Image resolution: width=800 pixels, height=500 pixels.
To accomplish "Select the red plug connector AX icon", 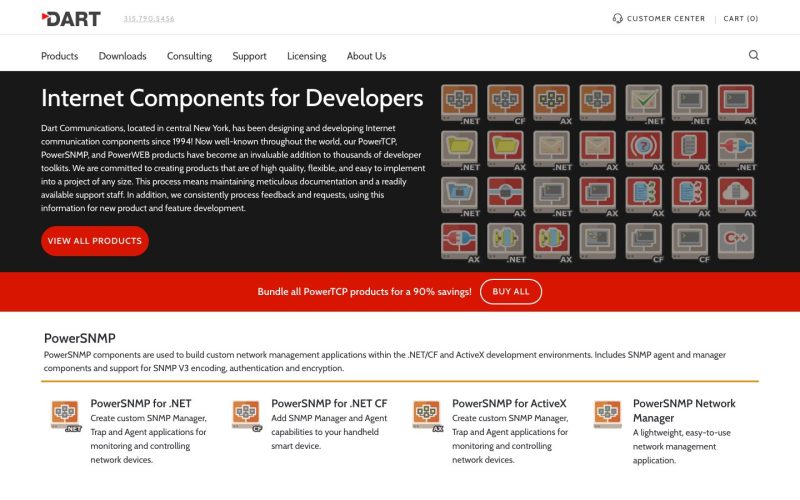I will [460, 241].
